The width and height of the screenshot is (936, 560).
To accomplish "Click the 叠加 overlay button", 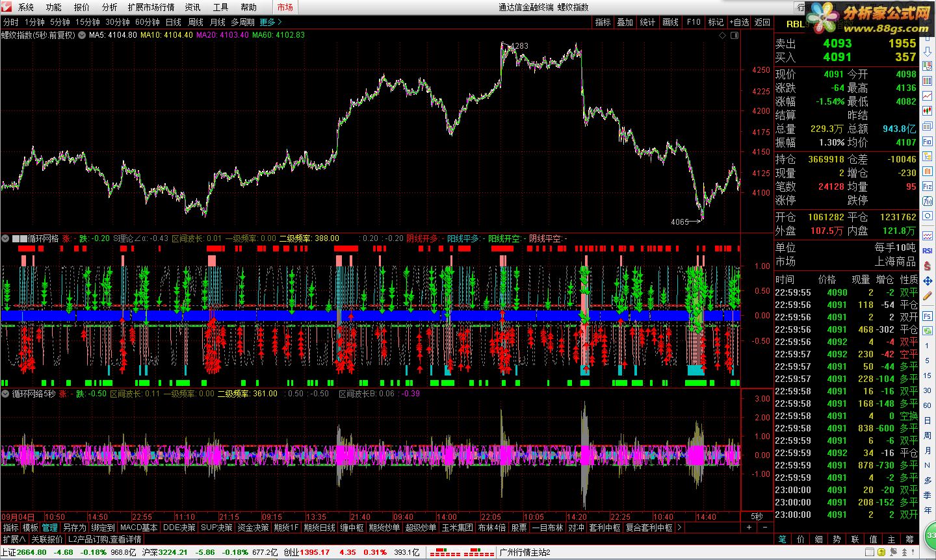I will coord(625,22).
